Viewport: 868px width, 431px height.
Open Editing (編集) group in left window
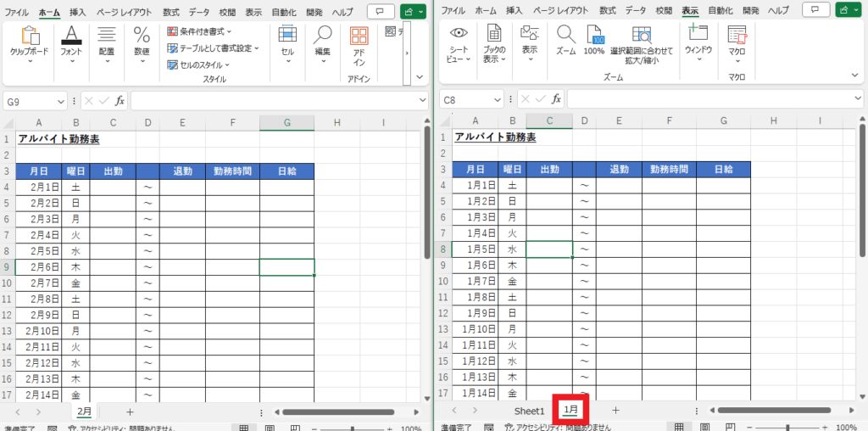pos(323,46)
